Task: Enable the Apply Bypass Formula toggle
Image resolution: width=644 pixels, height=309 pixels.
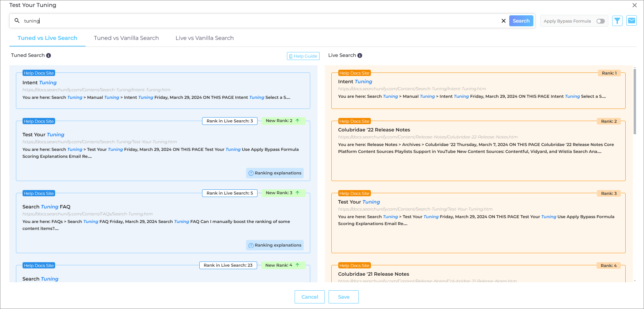Action: pyautogui.click(x=600, y=21)
